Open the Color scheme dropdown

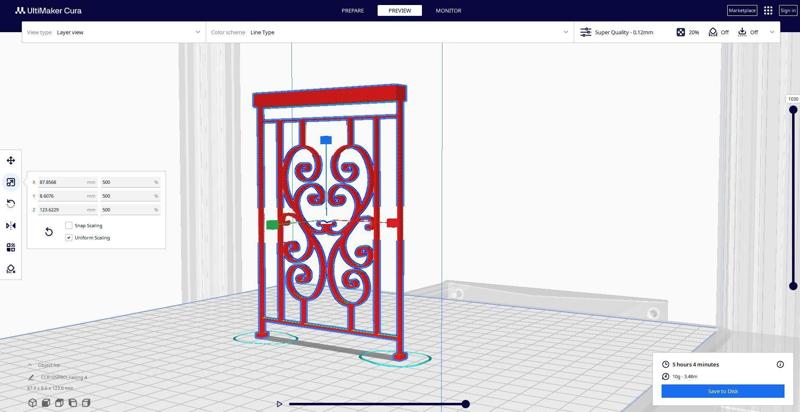click(x=390, y=32)
